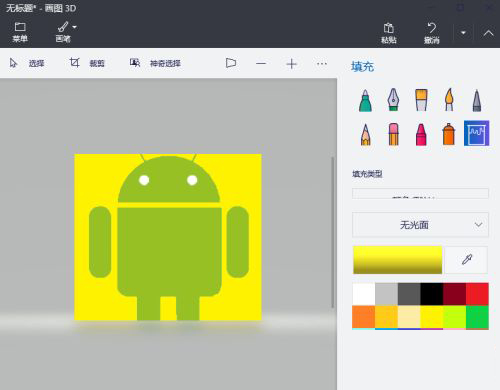Screen dimensions: 500x390
Task: Click the current yellow color preview
Action: [x=398, y=260]
